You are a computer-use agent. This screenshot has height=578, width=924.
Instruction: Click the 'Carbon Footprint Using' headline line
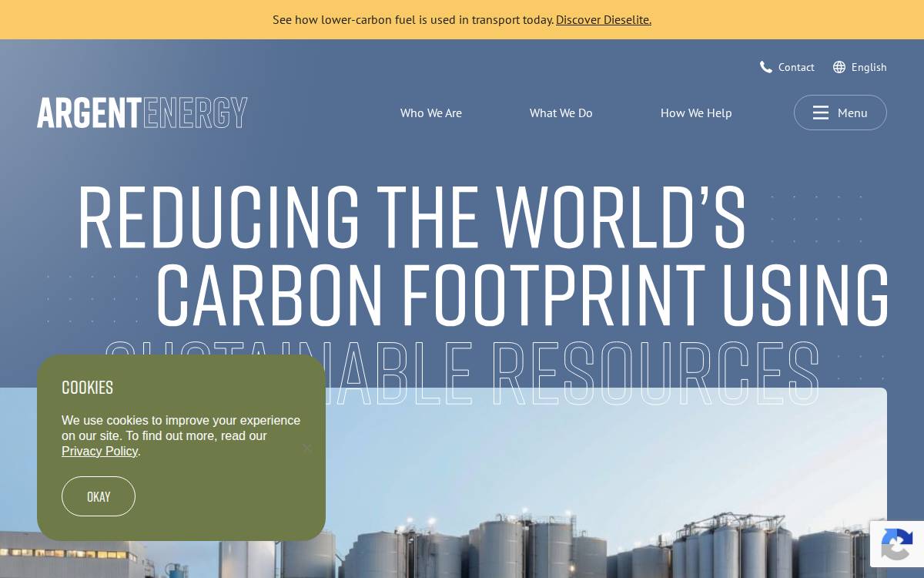click(x=523, y=295)
